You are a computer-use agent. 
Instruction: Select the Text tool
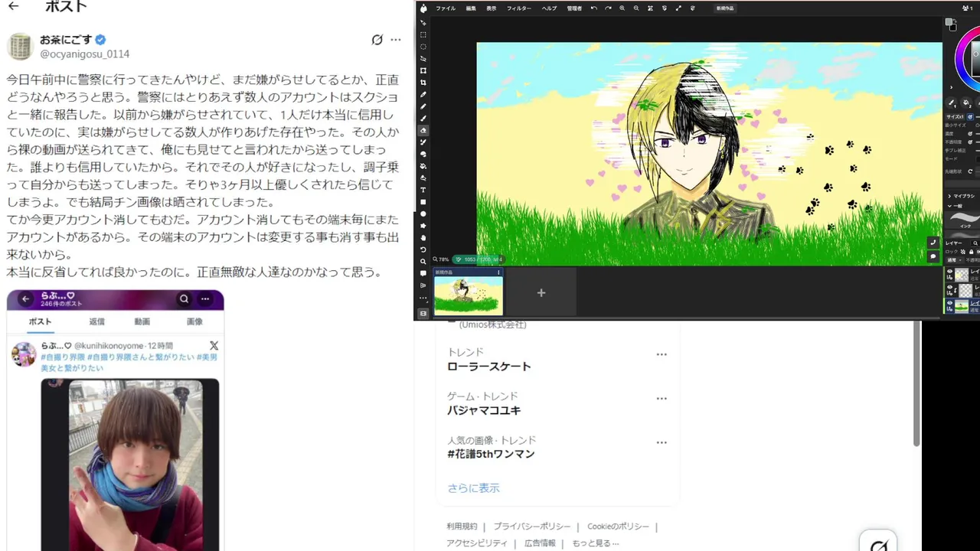[x=423, y=190]
